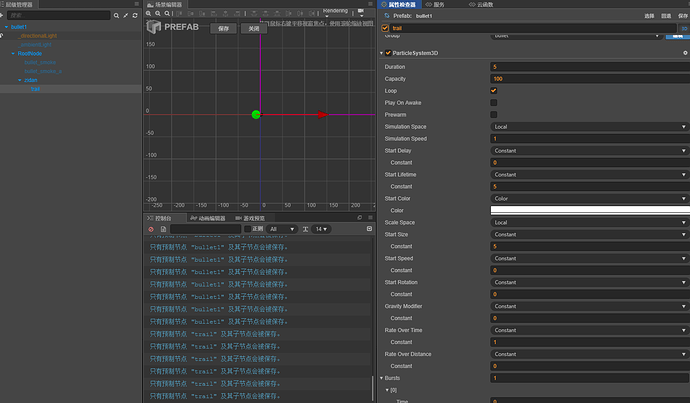Click the prefab Revert (回退) button
The width and height of the screenshot is (690, 403).
point(666,16)
